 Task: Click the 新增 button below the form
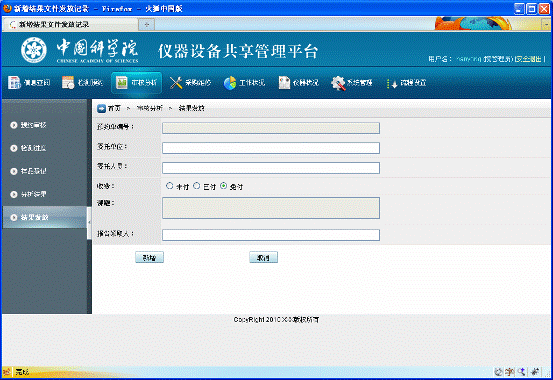(x=150, y=258)
